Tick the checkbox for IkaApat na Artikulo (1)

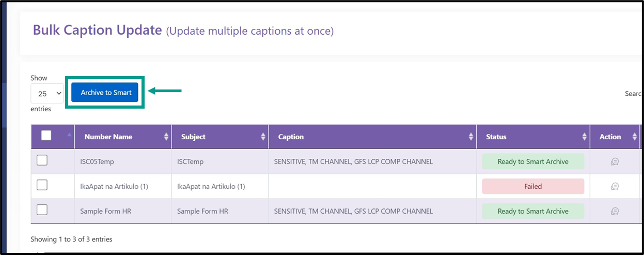(x=42, y=185)
